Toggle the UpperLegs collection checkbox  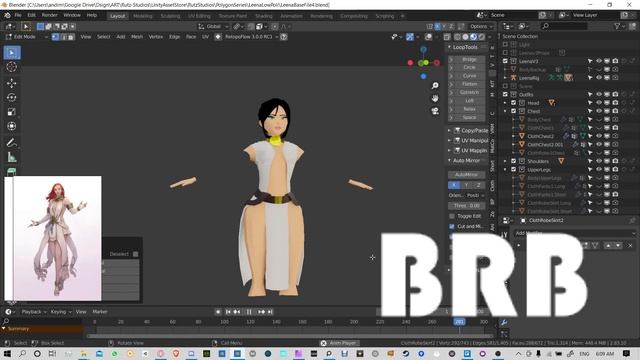click(x=514, y=169)
